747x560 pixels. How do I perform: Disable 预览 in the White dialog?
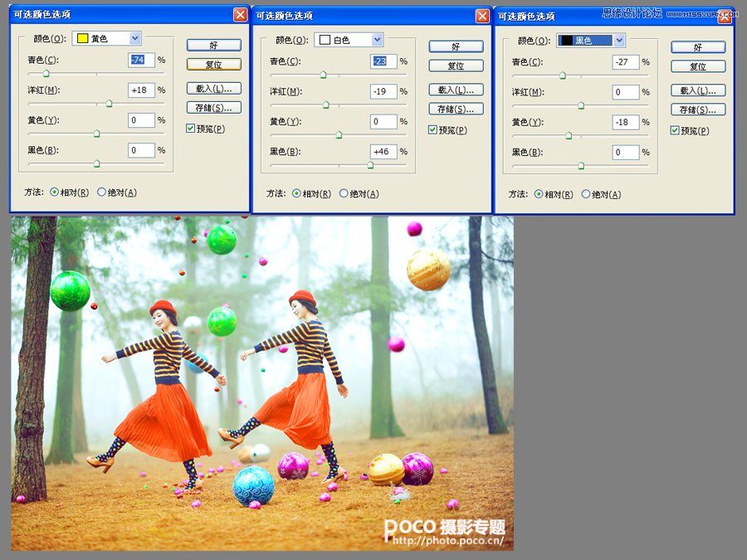tap(432, 129)
